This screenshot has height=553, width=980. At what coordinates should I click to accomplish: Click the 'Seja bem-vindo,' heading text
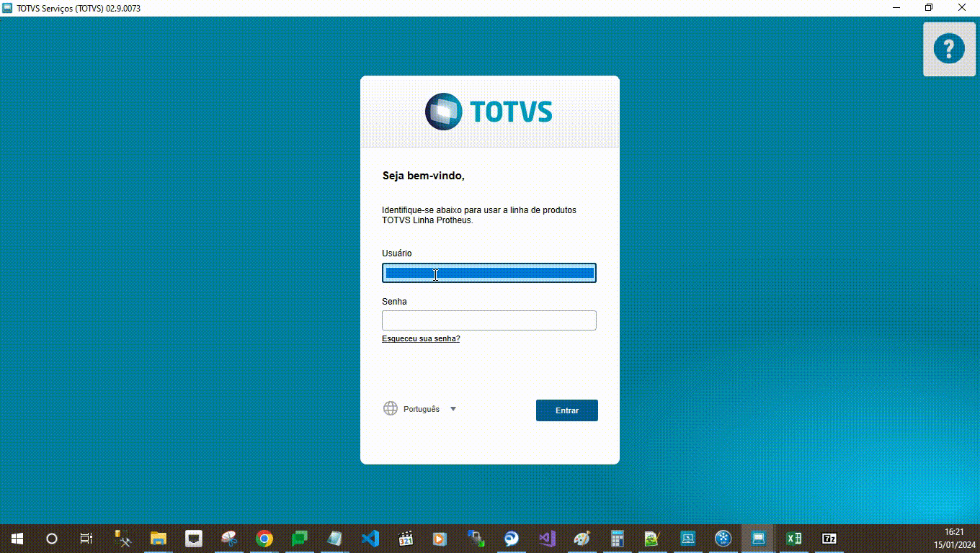pos(424,176)
